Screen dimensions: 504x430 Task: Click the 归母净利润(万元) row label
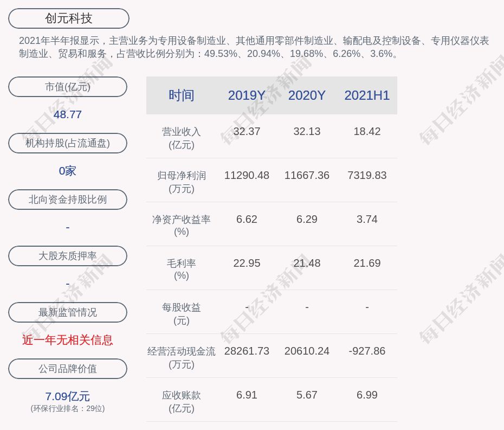[x=182, y=182]
